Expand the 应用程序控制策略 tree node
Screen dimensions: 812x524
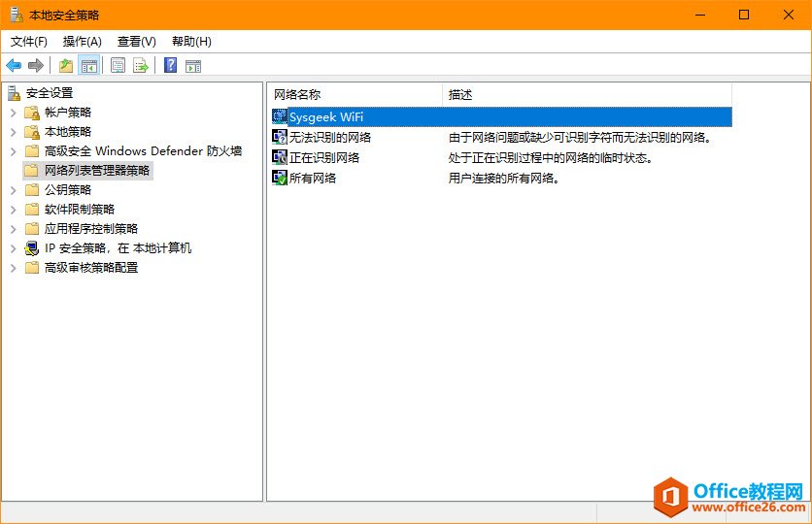tap(14, 229)
